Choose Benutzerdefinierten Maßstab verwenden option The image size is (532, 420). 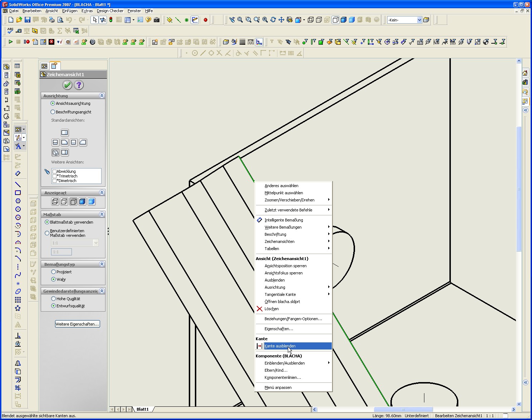click(47, 233)
